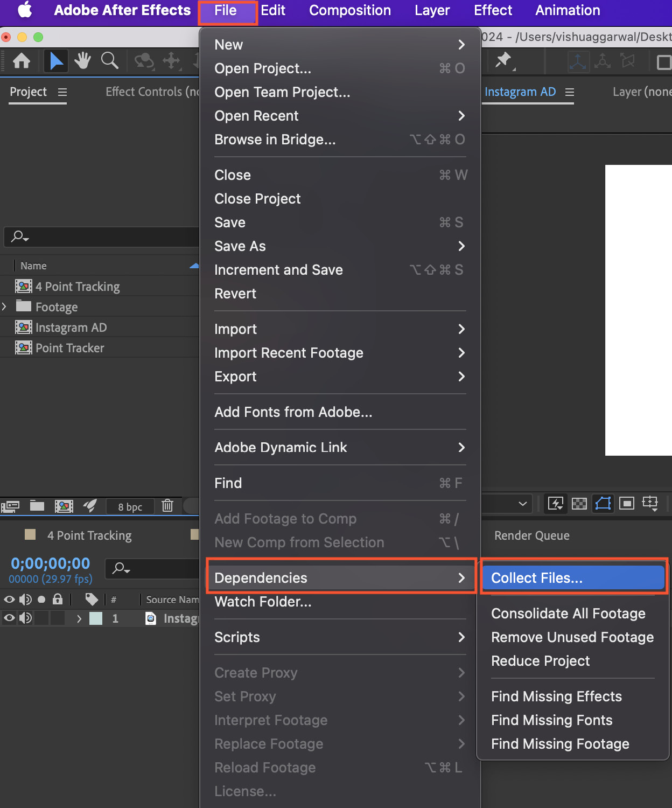Click the lock column header icon
The width and height of the screenshot is (672, 808).
[58, 598]
